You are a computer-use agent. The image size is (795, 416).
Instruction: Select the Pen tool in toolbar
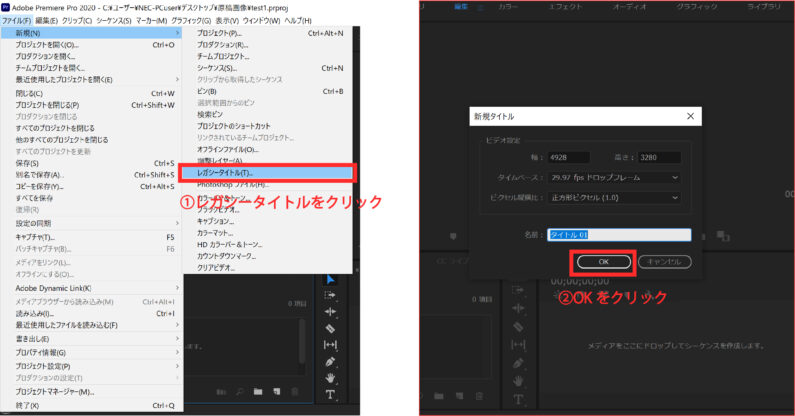pyautogui.click(x=330, y=360)
